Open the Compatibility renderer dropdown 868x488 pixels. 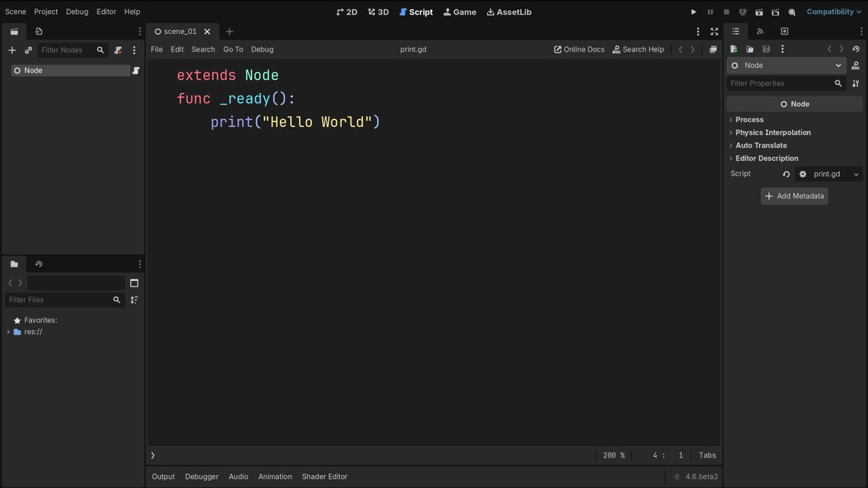[x=834, y=12]
